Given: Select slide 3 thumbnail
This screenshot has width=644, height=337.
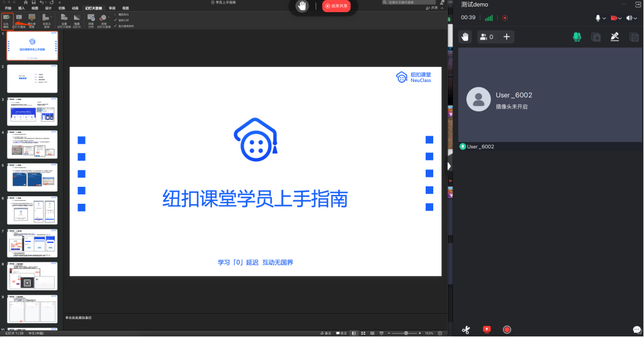Looking at the screenshot, I should click(x=33, y=111).
